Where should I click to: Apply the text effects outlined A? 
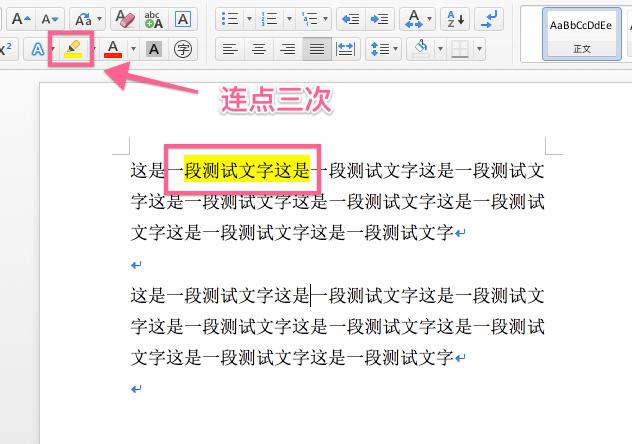[x=37, y=49]
